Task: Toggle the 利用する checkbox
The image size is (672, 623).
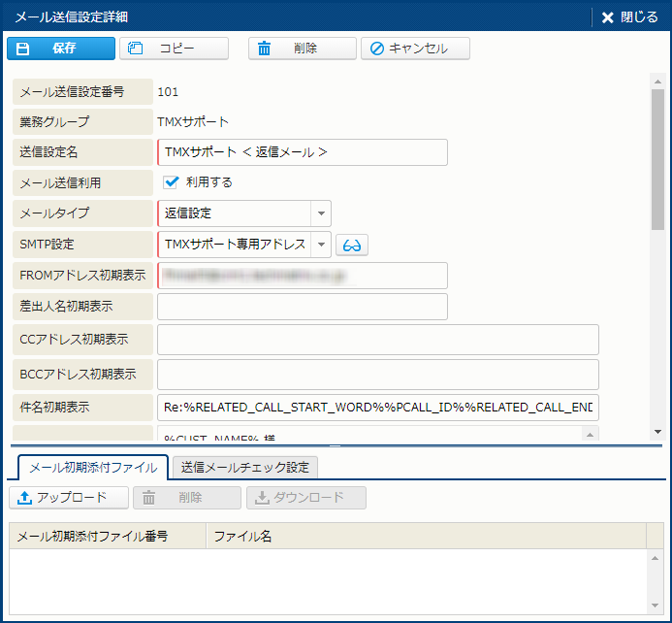Action: tap(173, 181)
